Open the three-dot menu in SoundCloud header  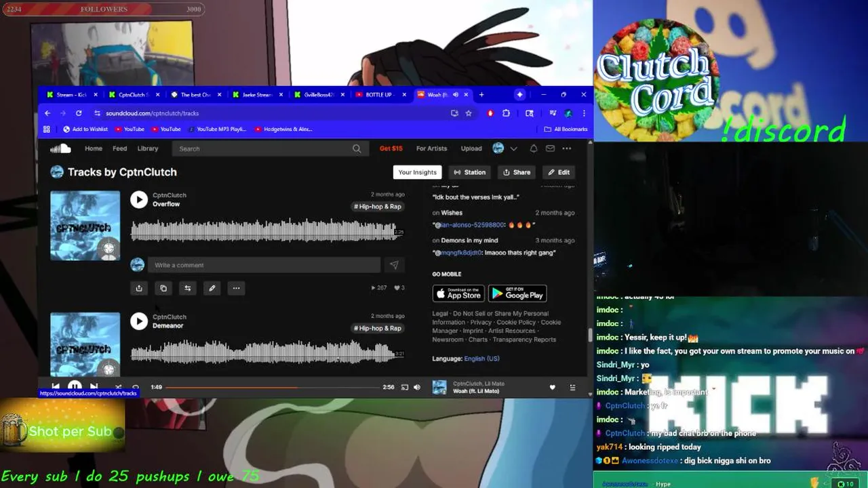567,148
